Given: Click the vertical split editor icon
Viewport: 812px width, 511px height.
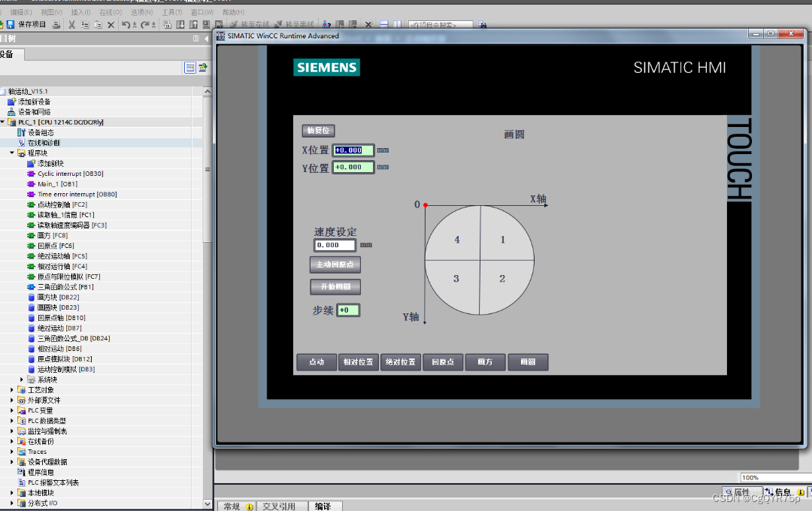Looking at the screenshot, I should (397, 24).
